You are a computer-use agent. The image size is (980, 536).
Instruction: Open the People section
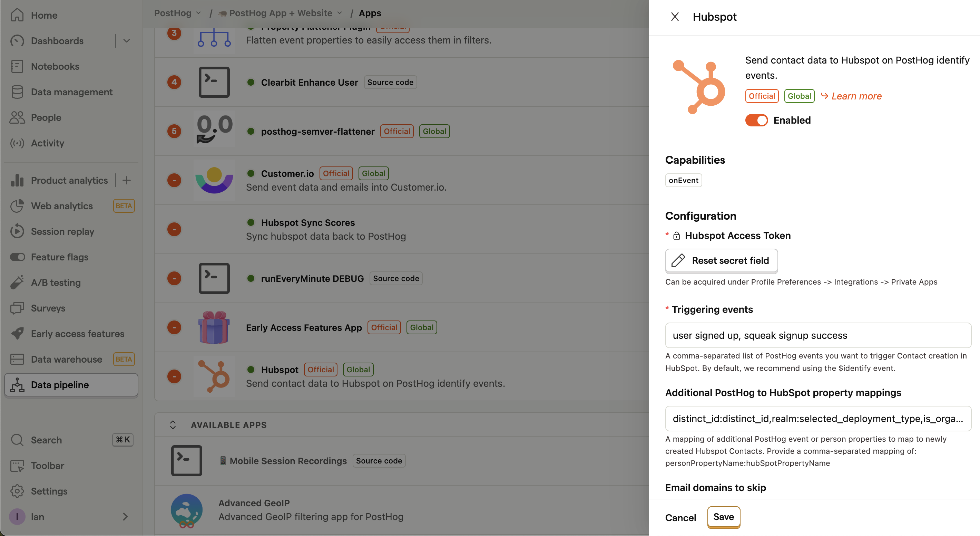(x=46, y=117)
